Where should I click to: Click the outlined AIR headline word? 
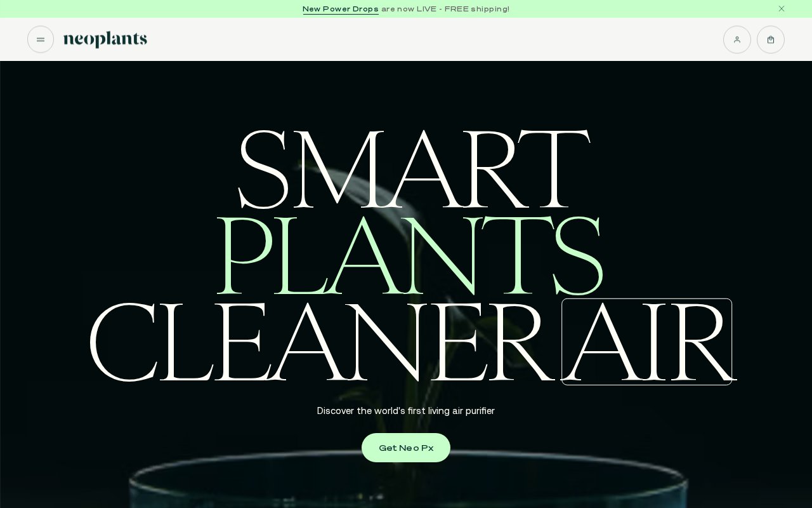click(647, 342)
